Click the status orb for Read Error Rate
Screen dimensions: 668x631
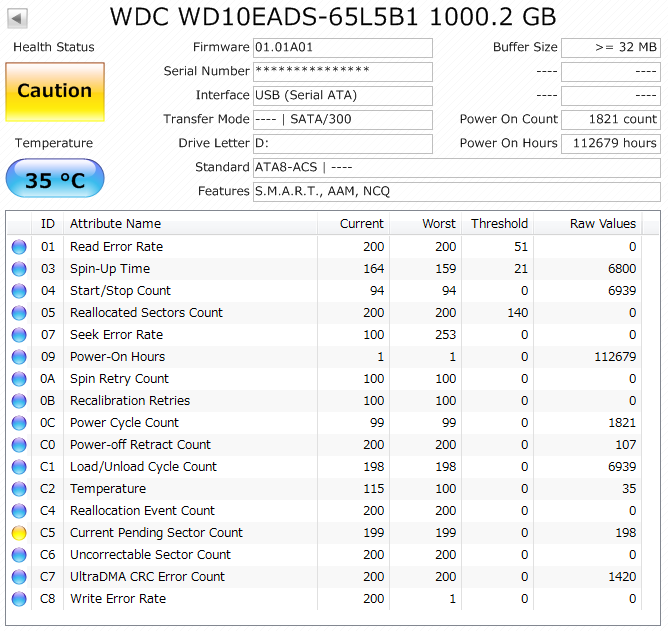[19, 247]
